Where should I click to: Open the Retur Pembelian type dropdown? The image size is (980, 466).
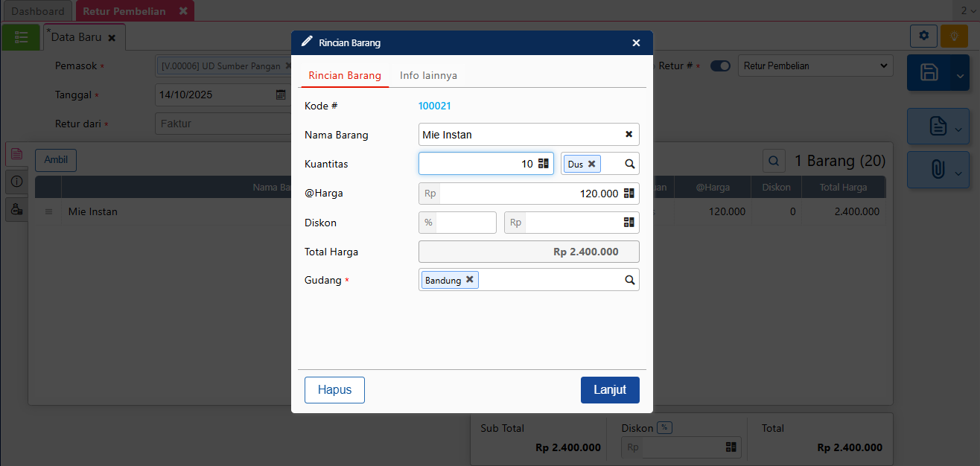pos(815,66)
